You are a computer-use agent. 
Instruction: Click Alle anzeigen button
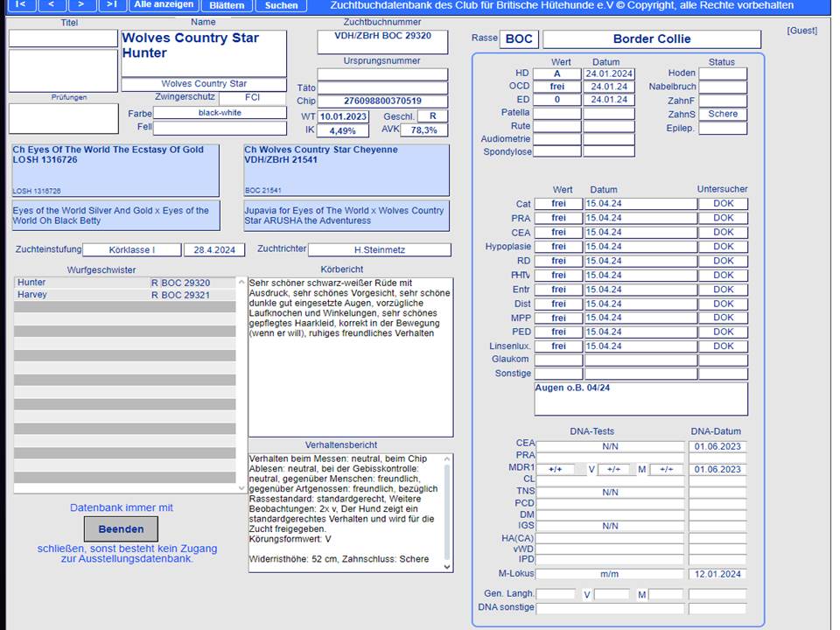point(164,5)
